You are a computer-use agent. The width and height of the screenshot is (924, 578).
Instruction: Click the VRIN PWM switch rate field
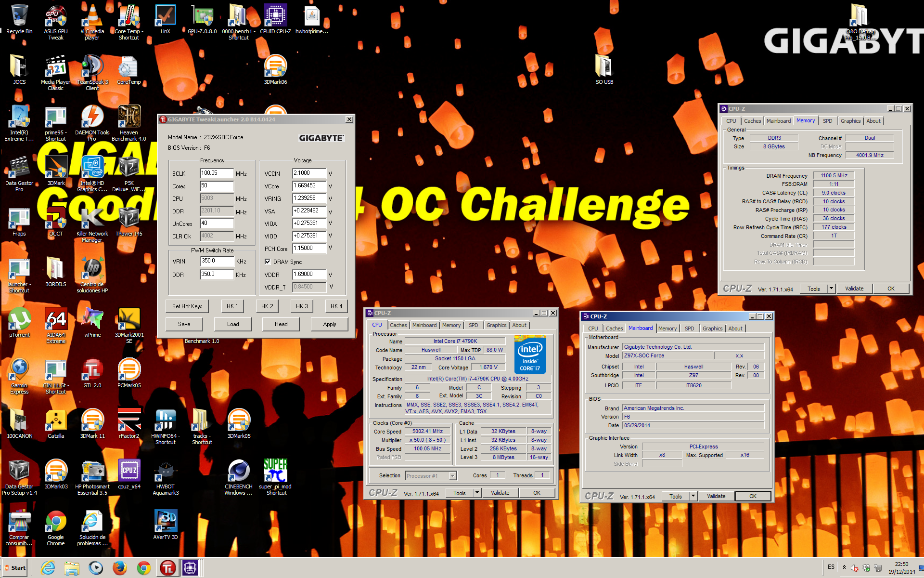point(217,261)
